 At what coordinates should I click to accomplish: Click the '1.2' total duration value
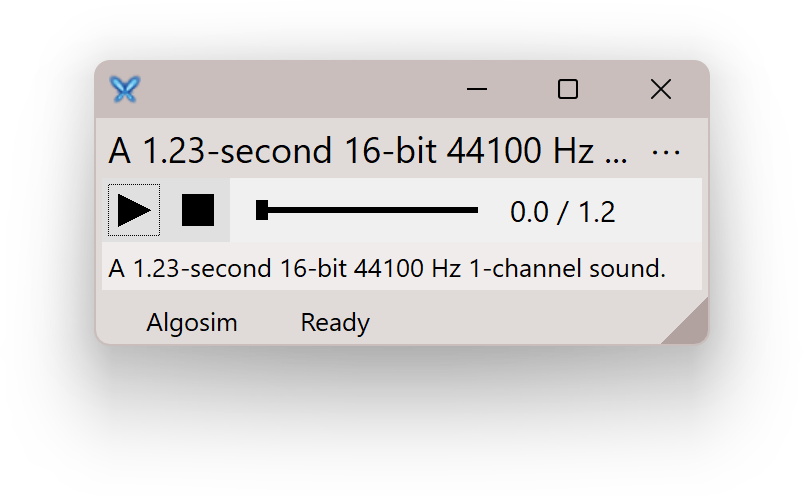coord(597,212)
